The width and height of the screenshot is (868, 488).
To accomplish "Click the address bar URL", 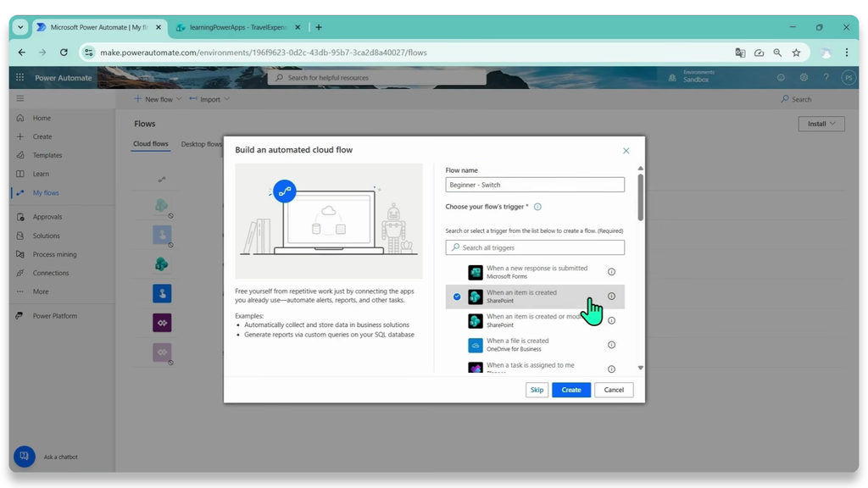I will click(x=264, y=53).
